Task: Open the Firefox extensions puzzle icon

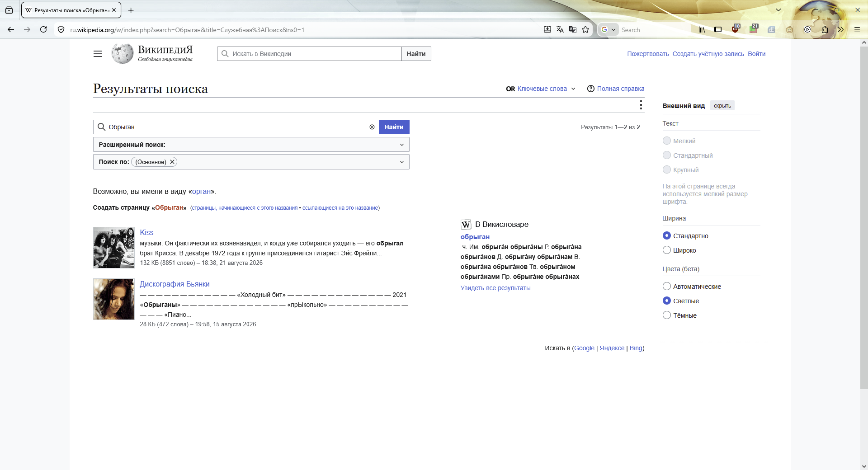Action: click(825, 30)
